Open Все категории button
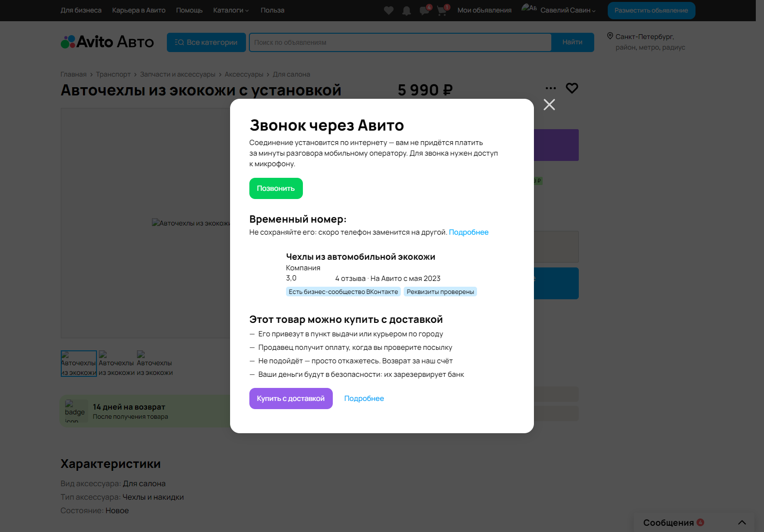The height and width of the screenshot is (532, 764). pyautogui.click(x=206, y=42)
